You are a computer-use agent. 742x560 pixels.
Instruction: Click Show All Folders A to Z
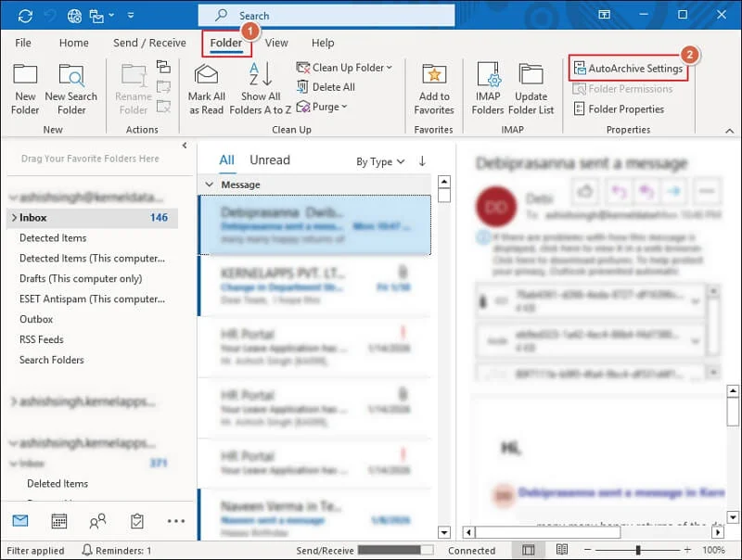[x=260, y=76]
